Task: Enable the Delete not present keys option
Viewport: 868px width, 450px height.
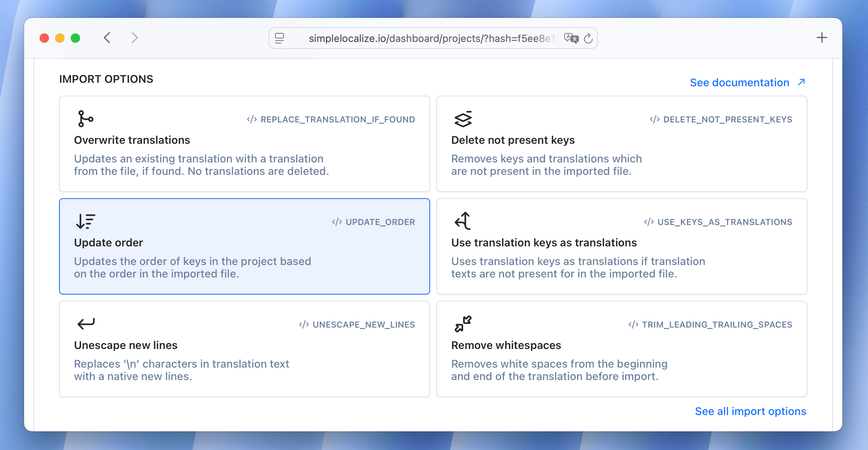Action: tap(622, 144)
